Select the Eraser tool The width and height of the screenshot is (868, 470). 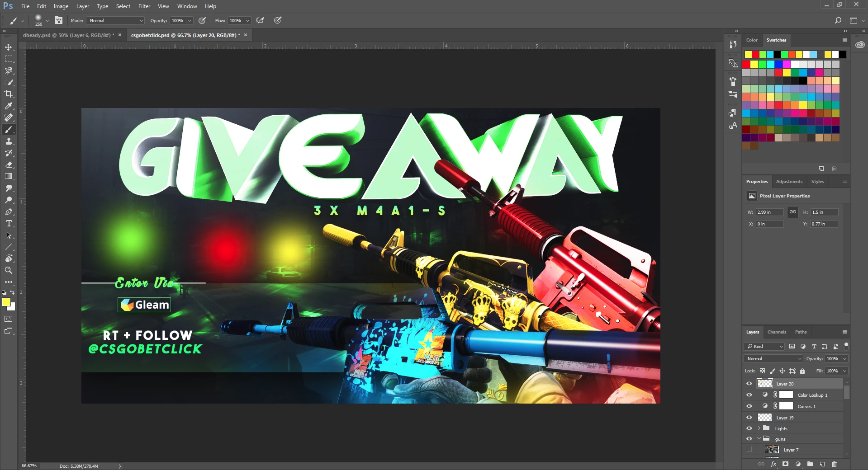tap(9, 165)
